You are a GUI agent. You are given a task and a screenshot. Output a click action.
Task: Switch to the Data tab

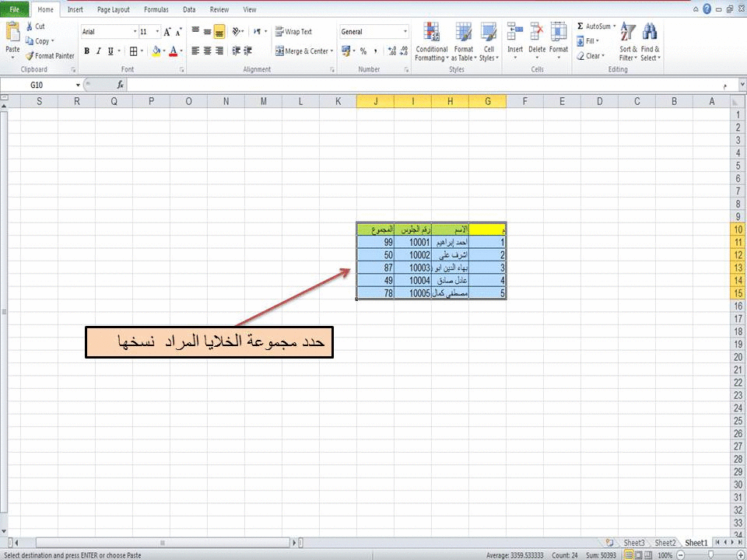pos(189,9)
